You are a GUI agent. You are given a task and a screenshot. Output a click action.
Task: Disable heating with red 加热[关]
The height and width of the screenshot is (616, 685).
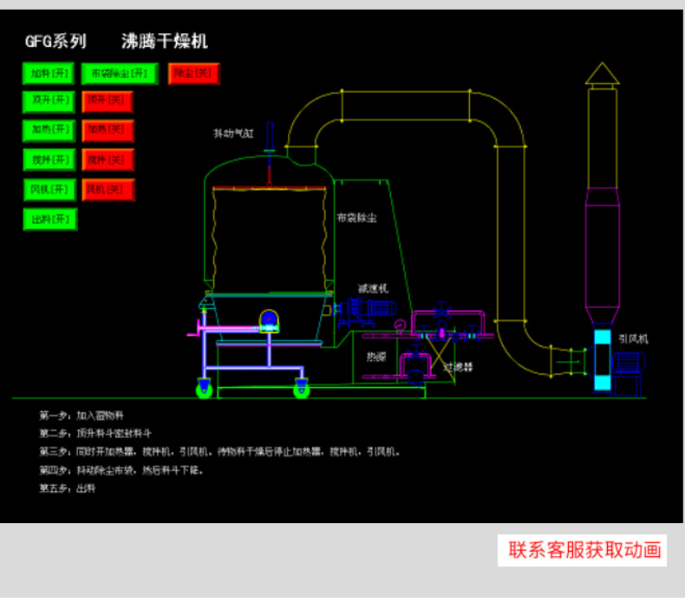pyautogui.click(x=108, y=130)
